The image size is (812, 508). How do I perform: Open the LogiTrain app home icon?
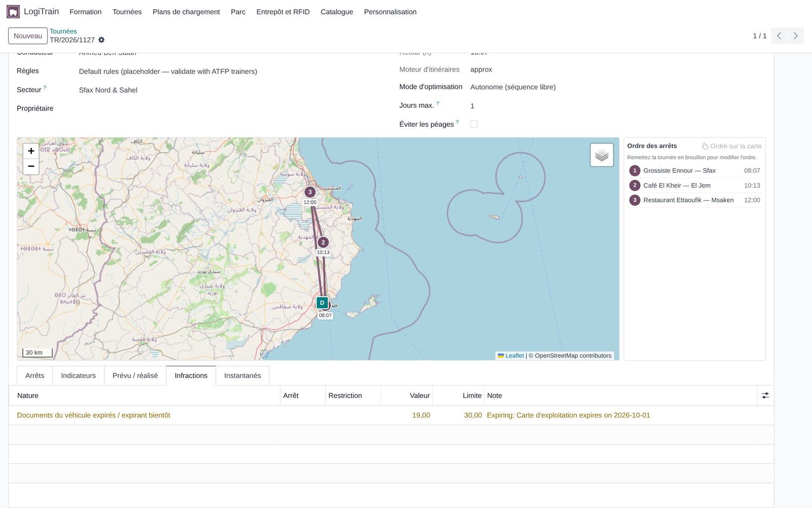[x=13, y=11]
